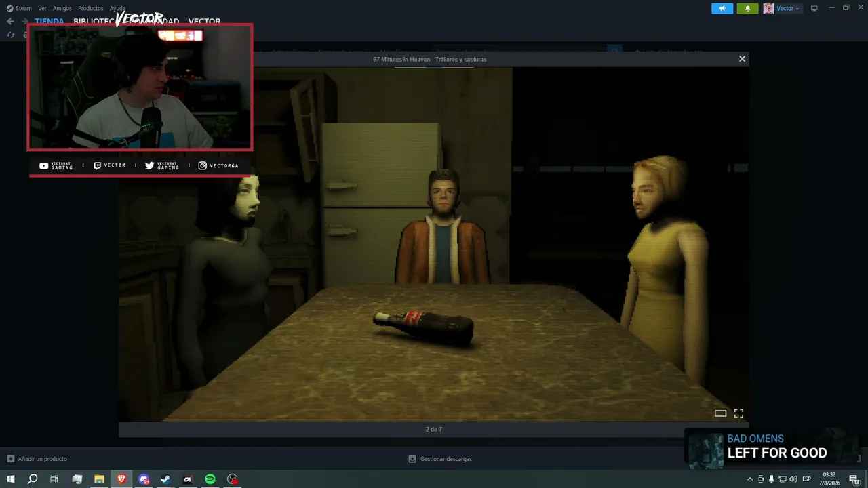Open the Steam announcements megaphone button

point(722,9)
